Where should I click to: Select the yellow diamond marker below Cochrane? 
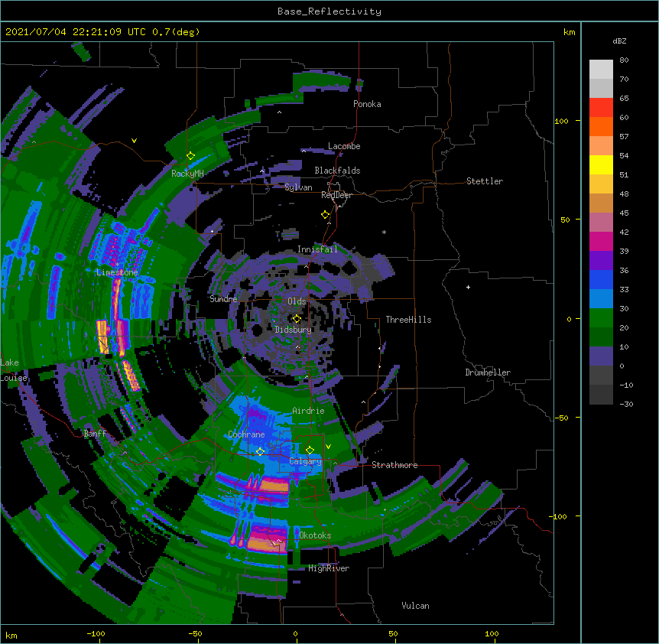[x=260, y=452]
